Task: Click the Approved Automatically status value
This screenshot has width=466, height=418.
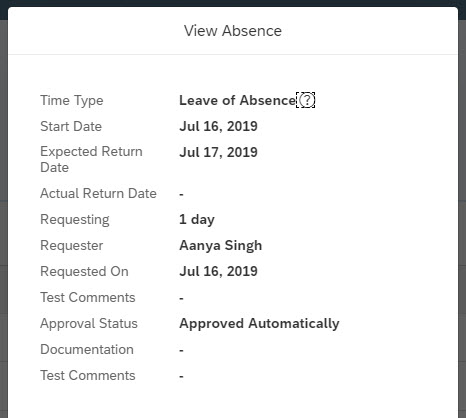Action: pos(259,324)
